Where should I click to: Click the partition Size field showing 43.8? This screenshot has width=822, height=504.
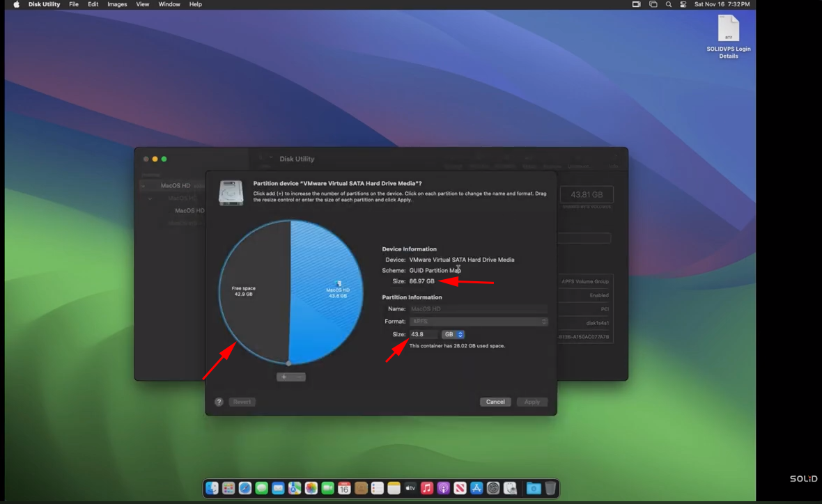click(424, 334)
